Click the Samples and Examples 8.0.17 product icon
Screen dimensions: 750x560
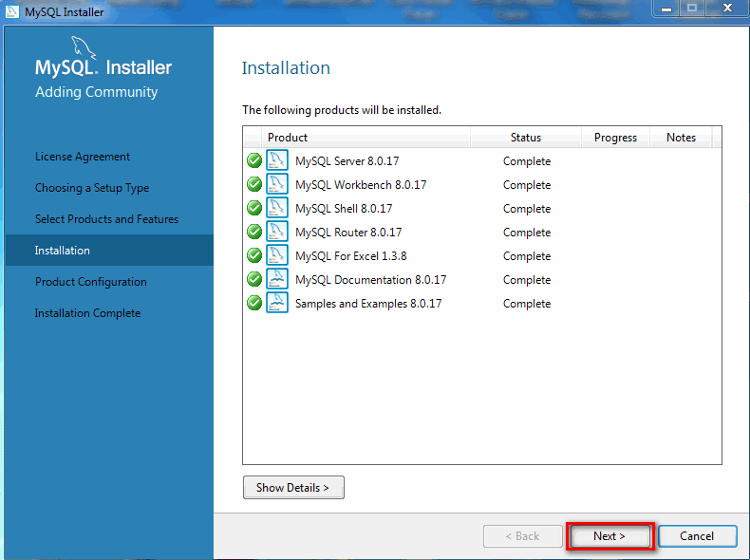click(x=277, y=303)
